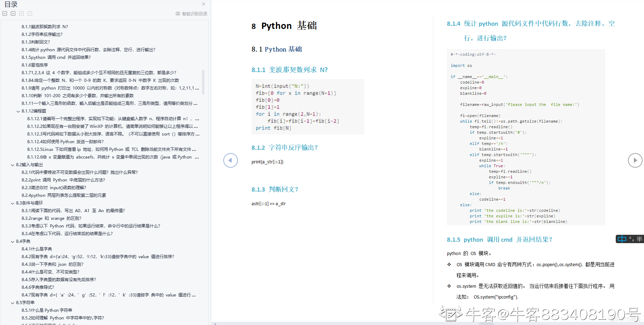The height and width of the screenshot is (325, 644).
Task: Click the minus icon in the 目录 toolbar
Action: (30, 14)
